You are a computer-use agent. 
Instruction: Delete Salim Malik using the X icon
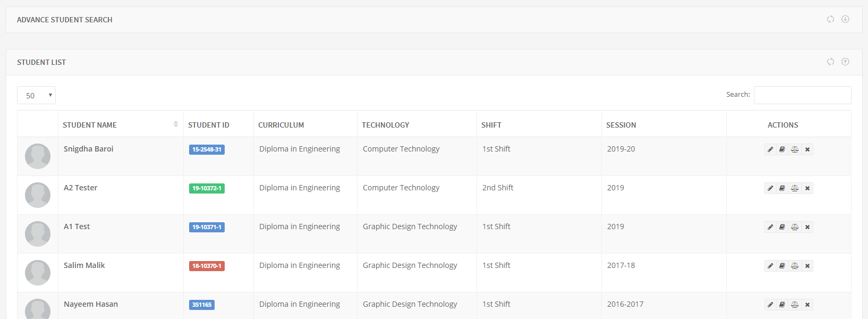click(807, 266)
